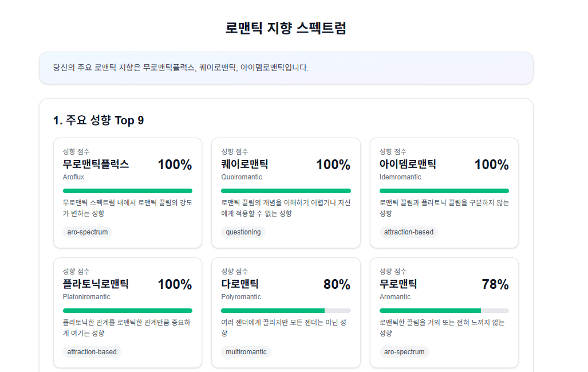
Task: Click the 무로맨틱플럭스 progress bar
Action: pyautogui.click(x=128, y=191)
